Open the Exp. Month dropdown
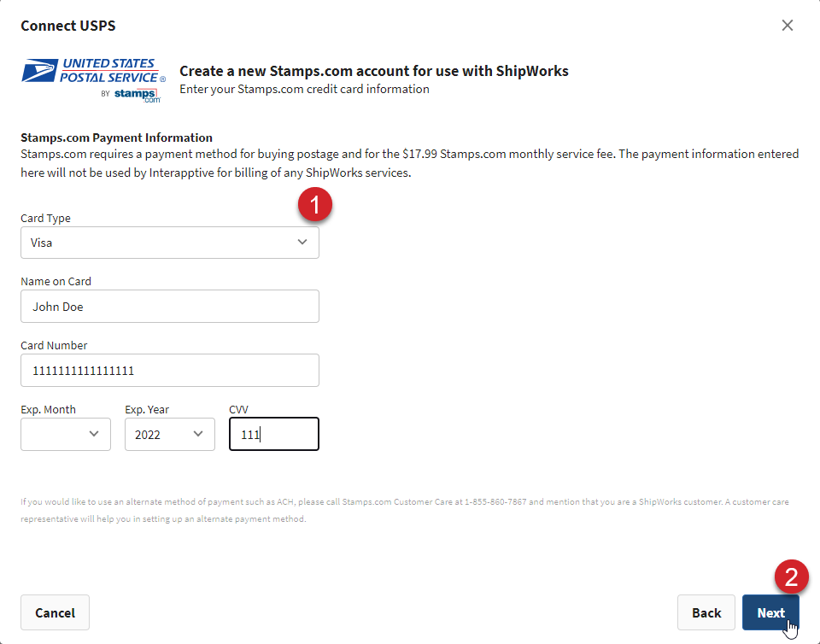The image size is (820, 644). tap(66, 435)
